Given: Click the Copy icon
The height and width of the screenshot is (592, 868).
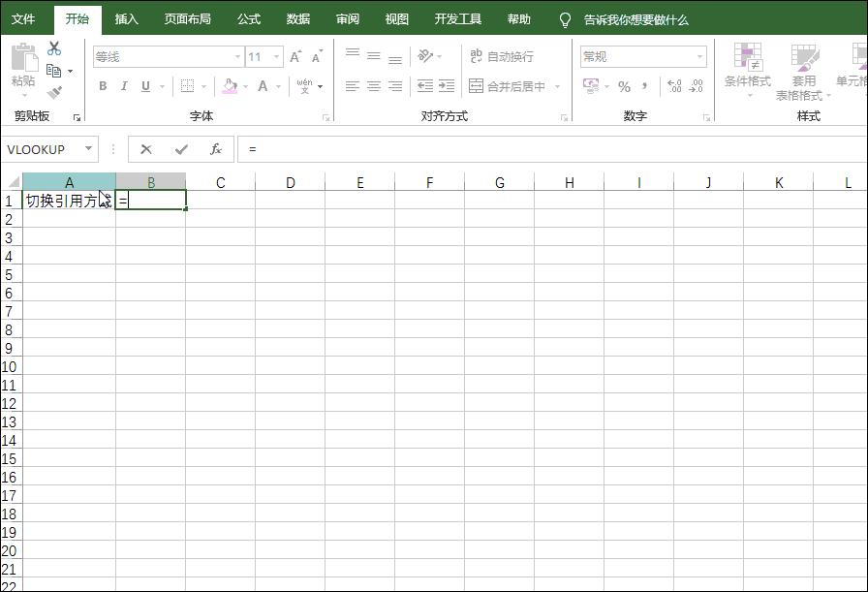Looking at the screenshot, I should pyautogui.click(x=55, y=71).
